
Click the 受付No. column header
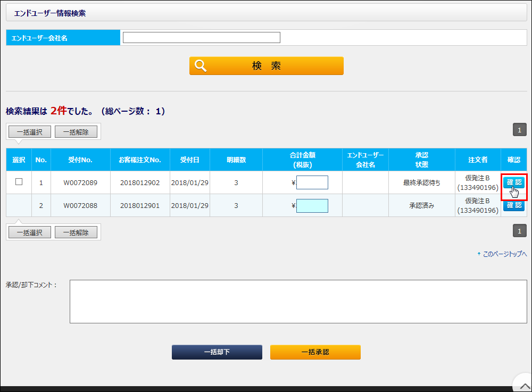point(80,160)
